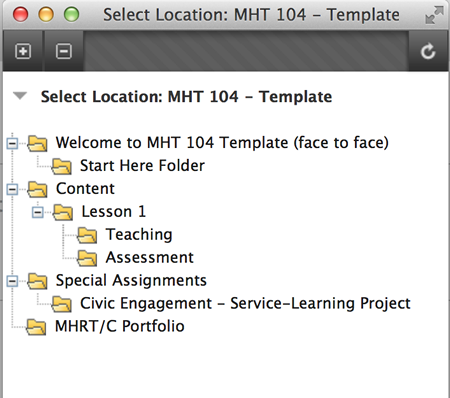Click the folder icon beside Teaching

point(87,235)
